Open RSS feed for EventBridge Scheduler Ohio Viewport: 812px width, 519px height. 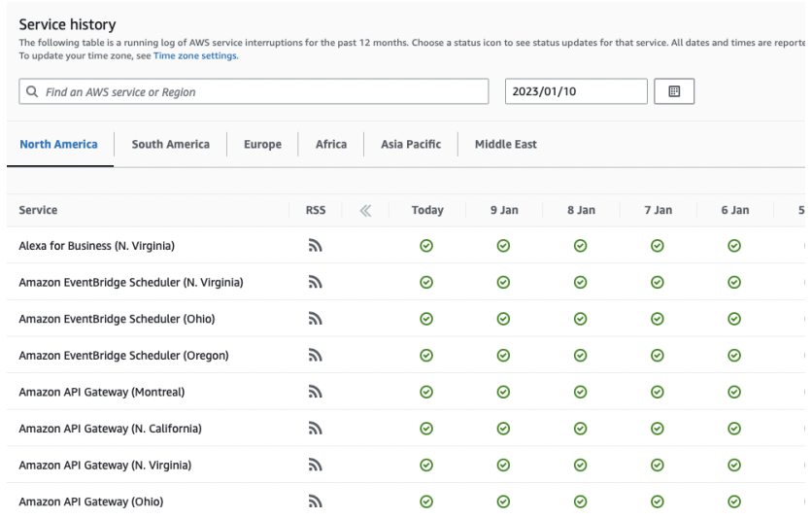click(x=316, y=319)
